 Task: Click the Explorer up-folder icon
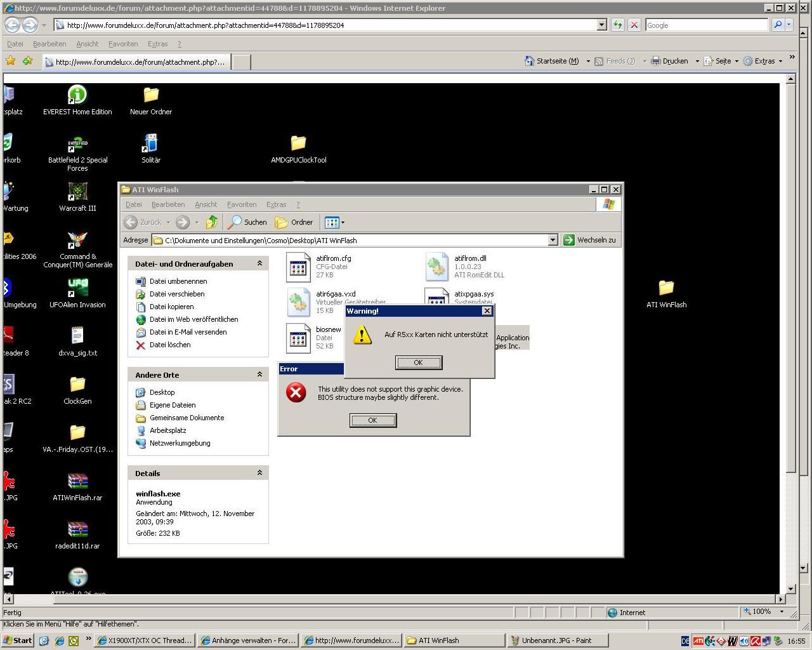tap(212, 222)
